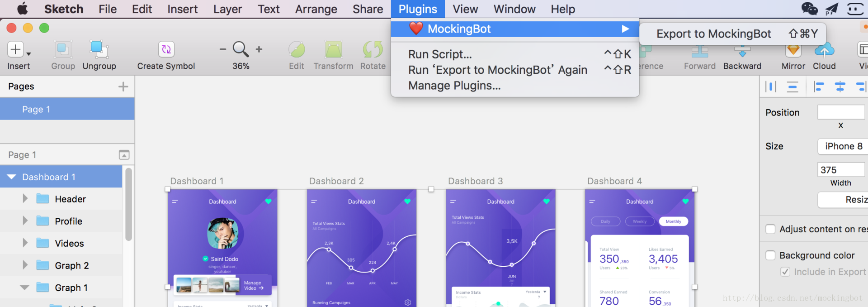Click the 36% zoom level label
The width and height of the screenshot is (868, 307).
click(x=241, y=66)
